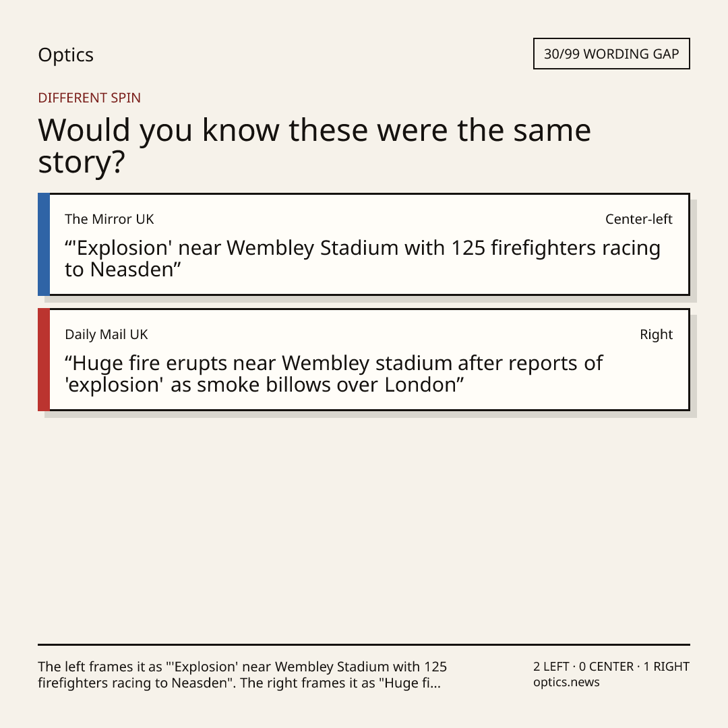Click the Right bias label
The width and height of the screenshot is (728, 728).
[x=656, y=334]
